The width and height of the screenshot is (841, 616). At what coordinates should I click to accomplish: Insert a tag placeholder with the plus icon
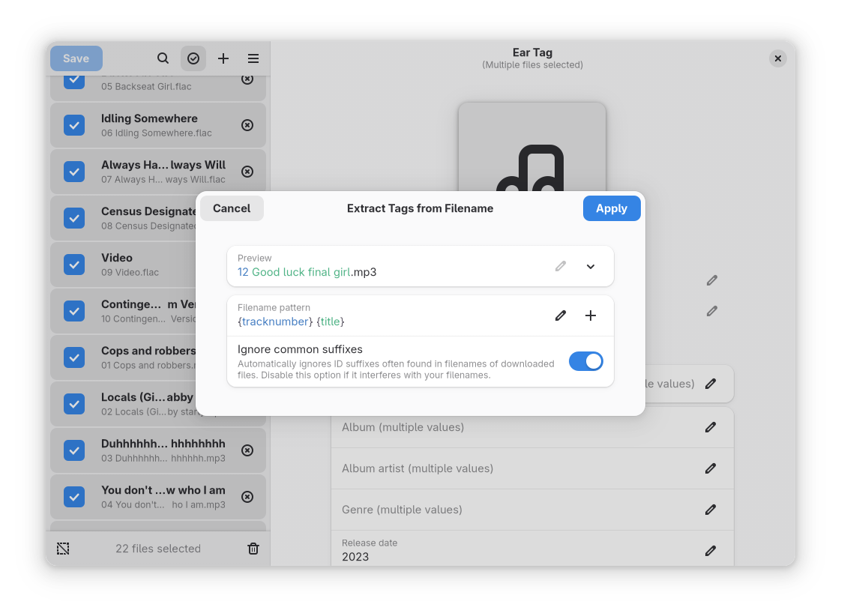[x=591, y=315]
